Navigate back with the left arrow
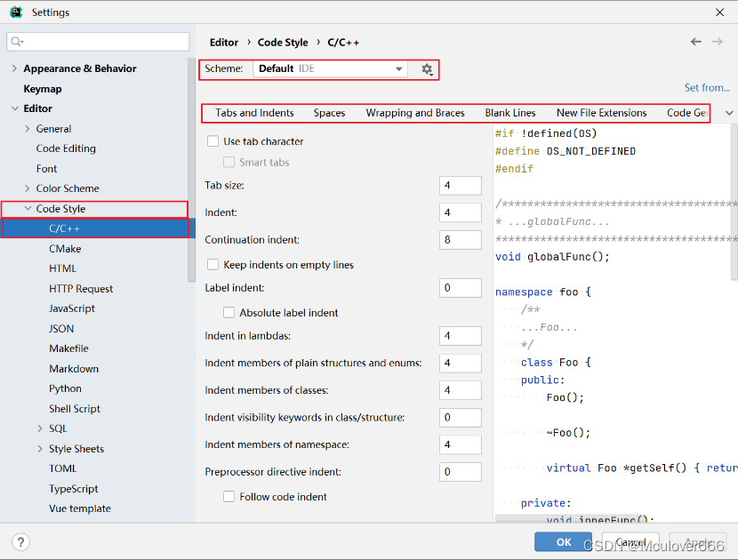738x560 pixels. click(x=695, y=42)
